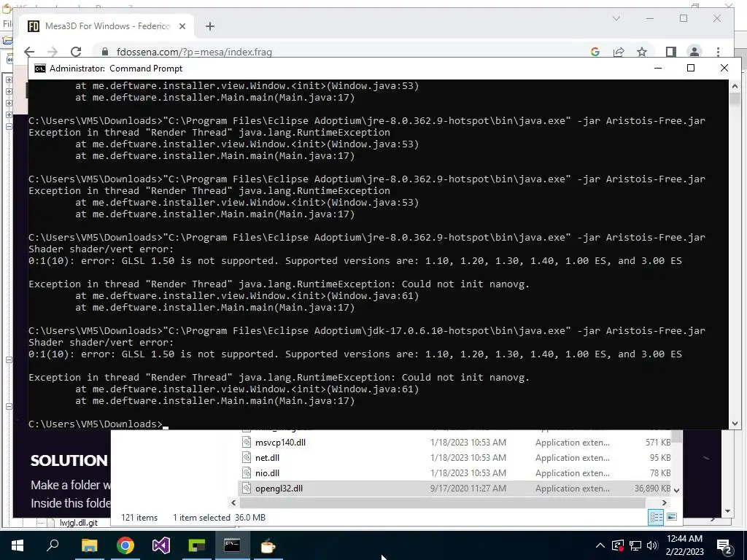The width and height of the screenshot is (747, 560).
Task: Click the 36,890 KB size cell
Action: (x=652, y=488)
